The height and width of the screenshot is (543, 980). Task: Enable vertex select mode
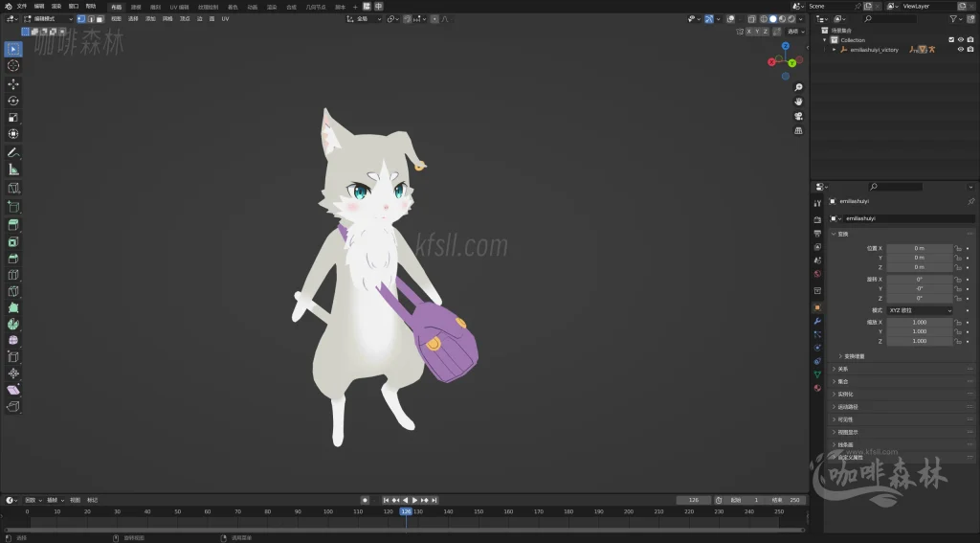click(81, 19)
